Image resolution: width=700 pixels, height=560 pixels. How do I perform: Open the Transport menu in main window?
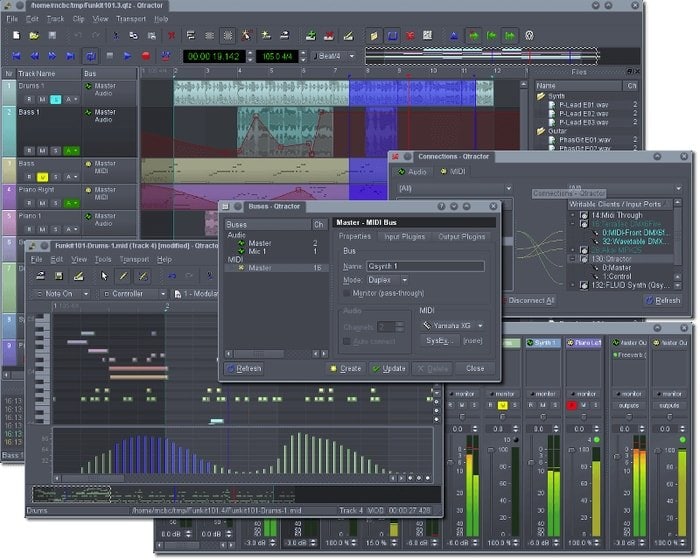(x=131, y=19)
